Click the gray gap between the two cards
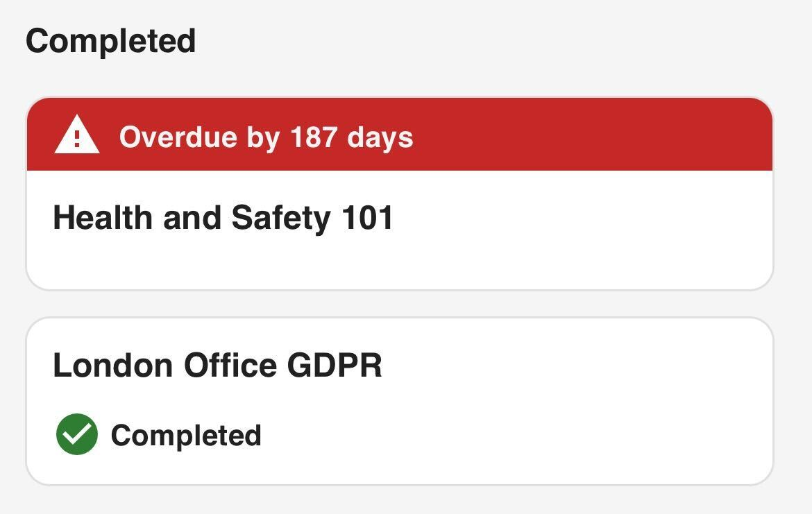The height and width of the screenshot is (514, 812). 399,304
